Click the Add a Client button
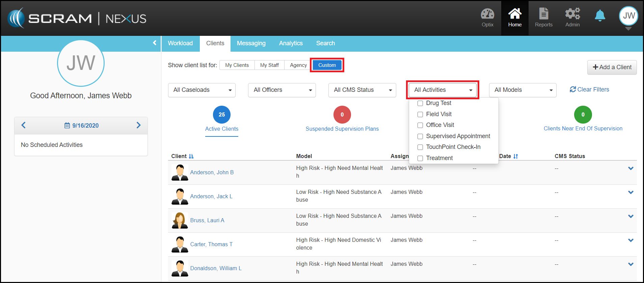 coord(612,67)
